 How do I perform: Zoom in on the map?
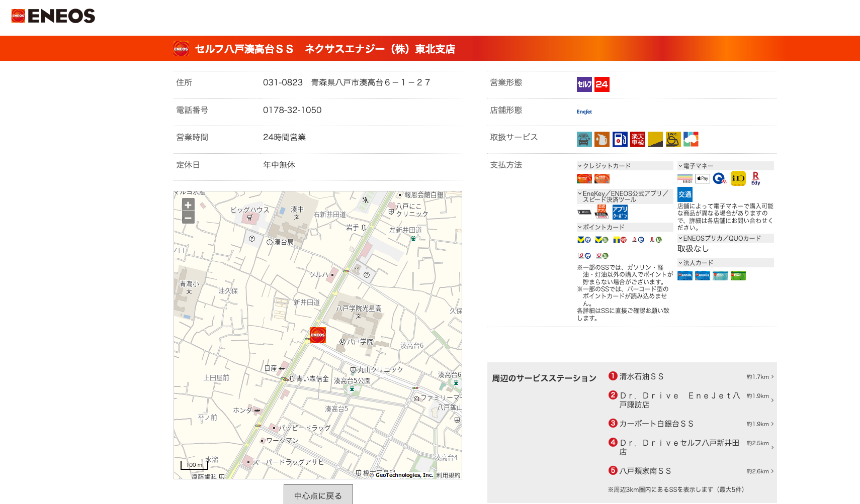tap(188, 205)
